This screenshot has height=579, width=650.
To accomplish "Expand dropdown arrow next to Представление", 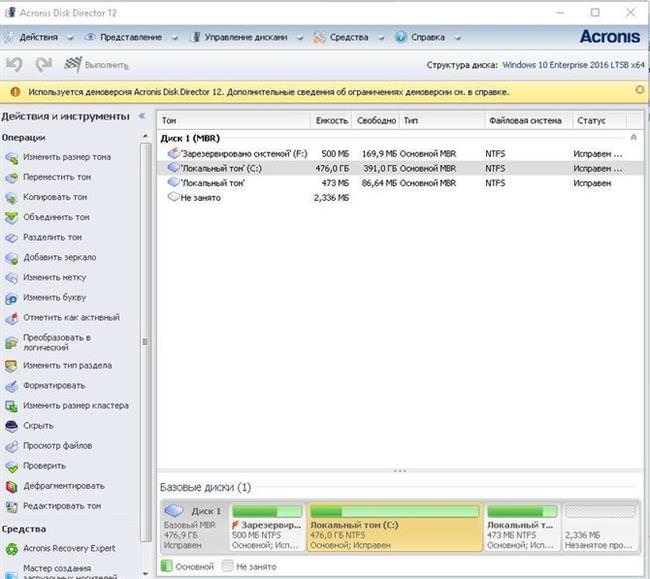I will 175,38.
